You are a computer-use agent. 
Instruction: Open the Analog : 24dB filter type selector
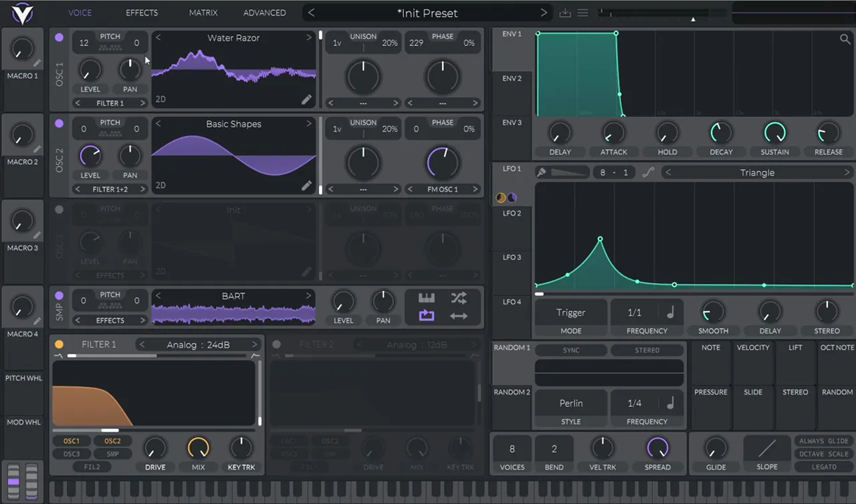click(x=198, y=345)
